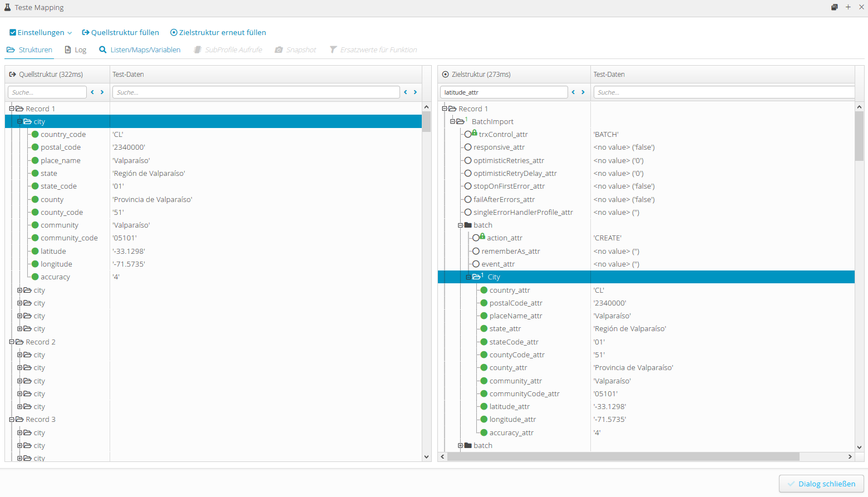Toggle the Einstellungen checkbox
The height and width of the screenshot is (497, 868).
(13, 33)
